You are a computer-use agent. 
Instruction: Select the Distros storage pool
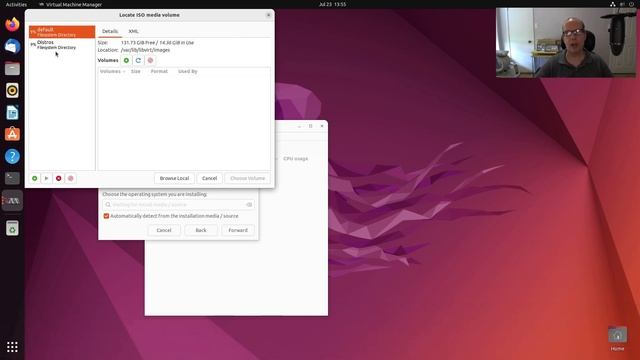tap(62, 45)
